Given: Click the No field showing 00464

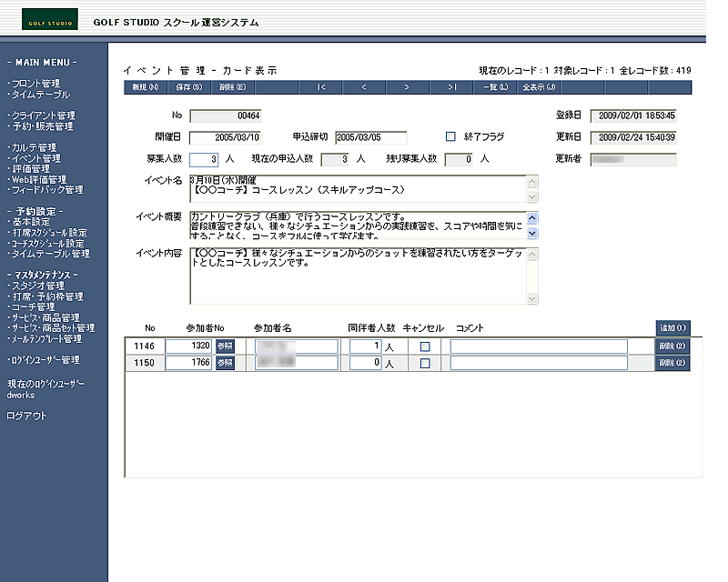Looking at the screenshot, I should [x=225, y=115].
